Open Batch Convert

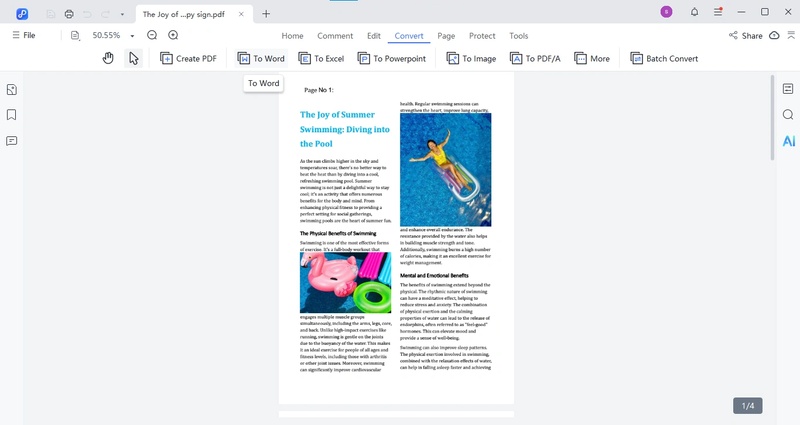pyautogui.click(x=664, y=59)
